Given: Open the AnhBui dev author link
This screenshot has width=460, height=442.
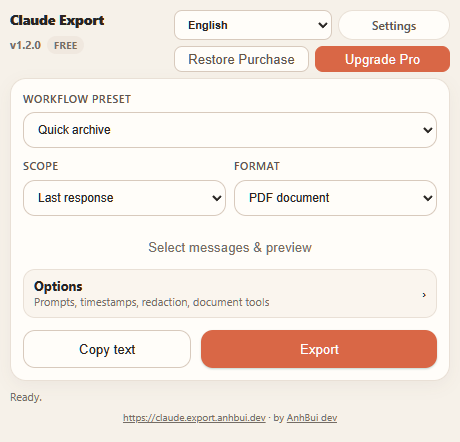Looking at the screenshot, I should pos(312,418).
